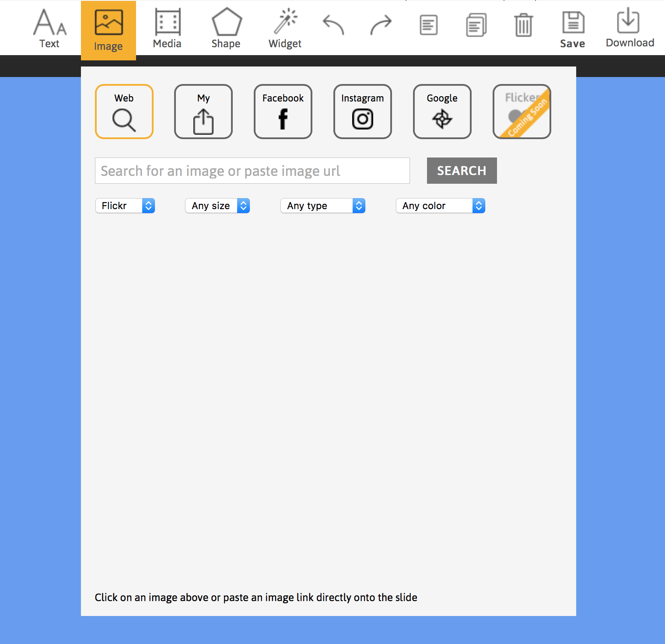Click the image search input field
Viewport: 665px width, 644px height.
coord(252,171)
